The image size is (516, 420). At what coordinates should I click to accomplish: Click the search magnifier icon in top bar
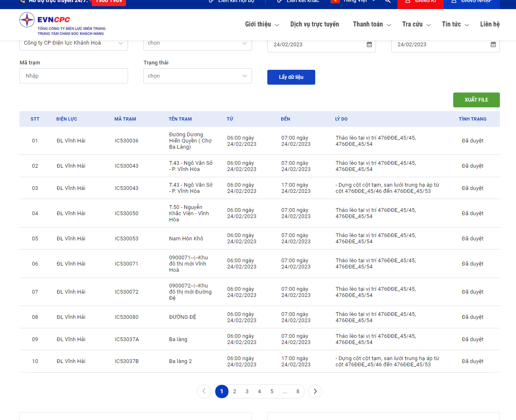[388, 2]
